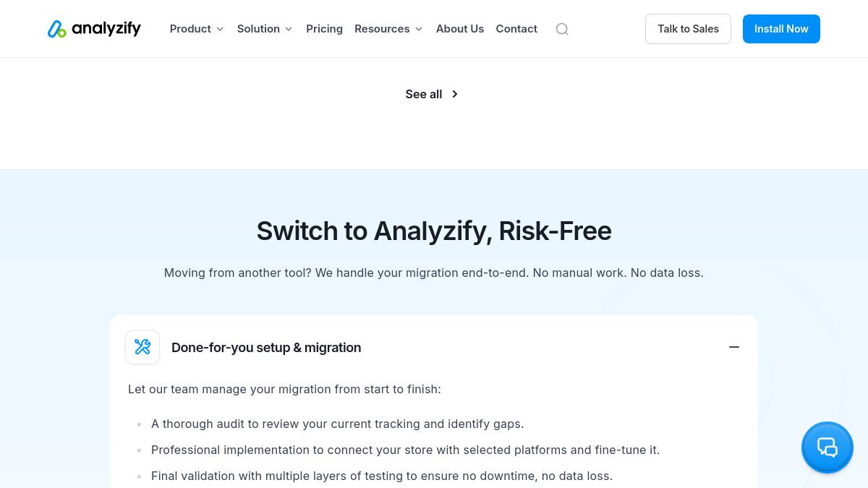This screenshot has height=488, width=868.
Task: Click the arrow next to See all
Action: pos(455,94)
